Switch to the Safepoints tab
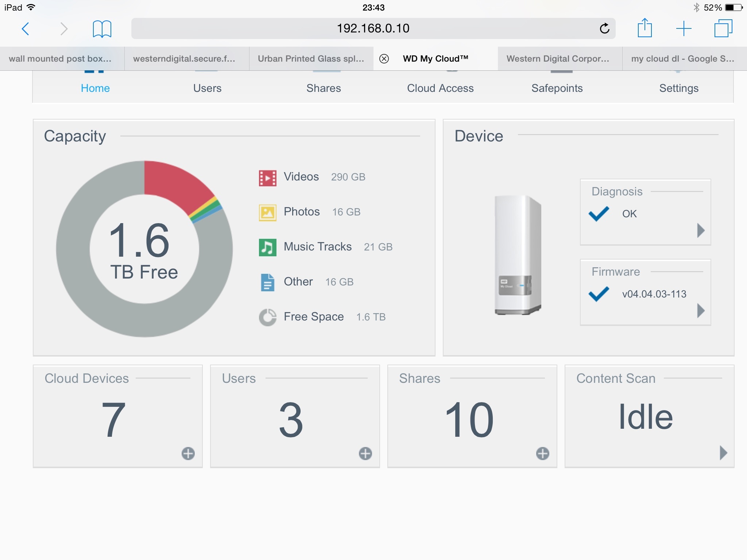 pos(557,88)
